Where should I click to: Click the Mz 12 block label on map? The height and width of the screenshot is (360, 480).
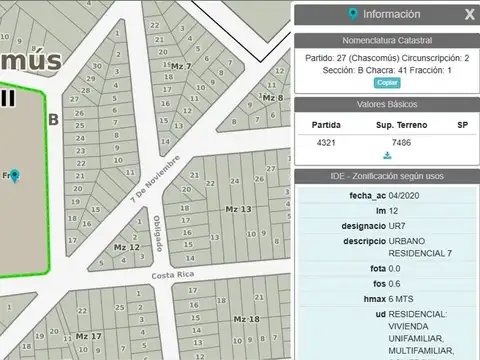(127, 247)
